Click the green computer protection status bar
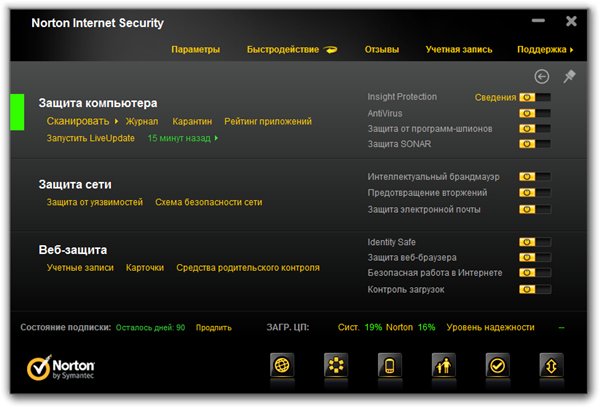Screen dimensions: 600x408 [16, 112]
